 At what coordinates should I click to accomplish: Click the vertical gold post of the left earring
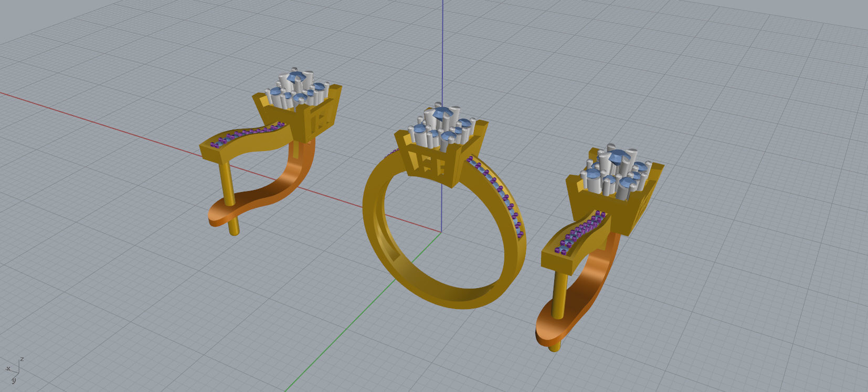pyautogui.click(x=230, y=197)
